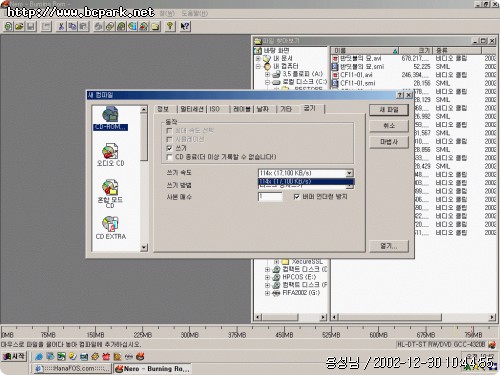This screenshot has height=375, width=500.
Task: Switch to HanaFOS.com taskbar window
Action: click(x=72, y=369)
